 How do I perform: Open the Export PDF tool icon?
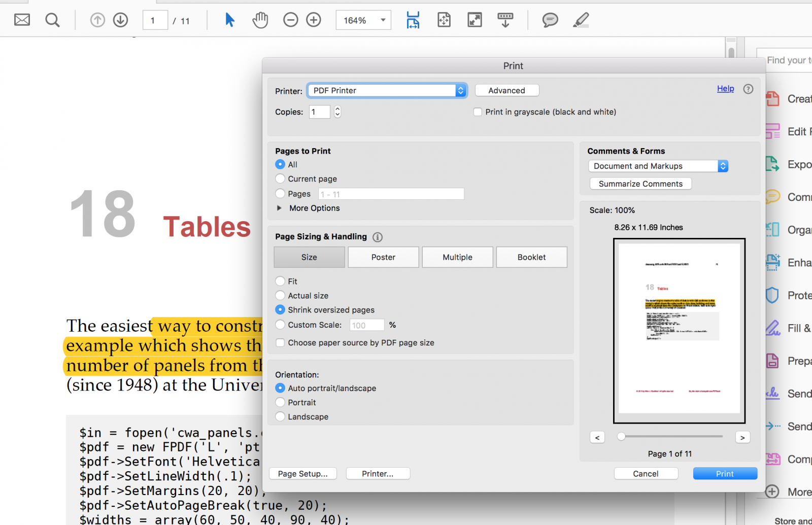[772, 164]
